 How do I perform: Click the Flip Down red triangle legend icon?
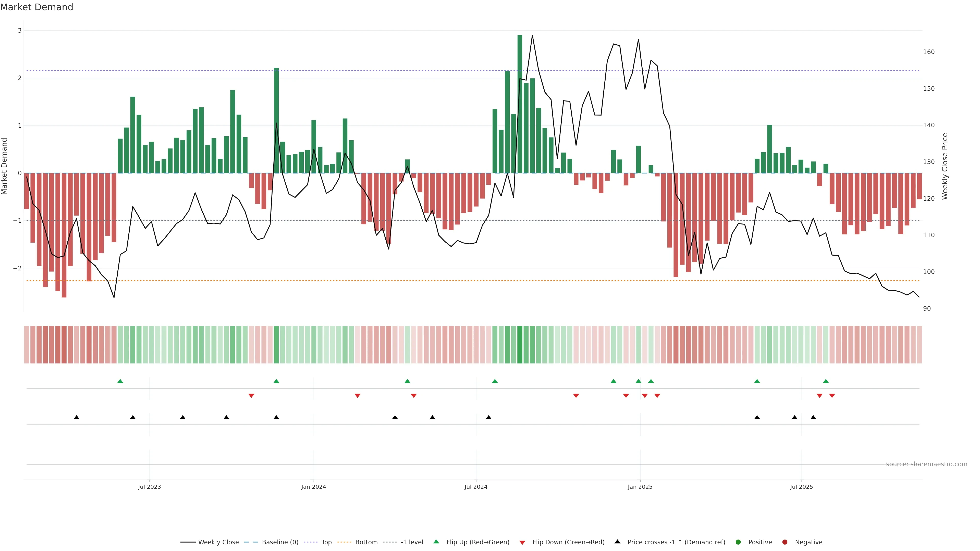coord(522,543)
